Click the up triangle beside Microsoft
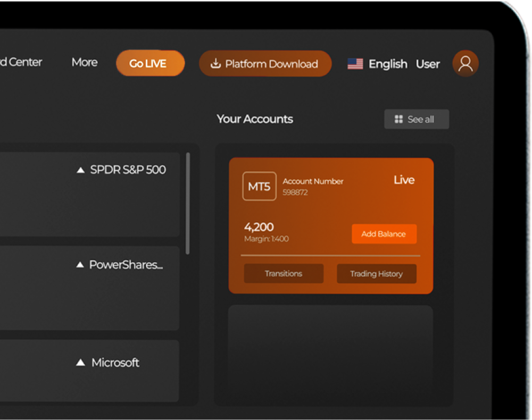 [x=81, y=363]
